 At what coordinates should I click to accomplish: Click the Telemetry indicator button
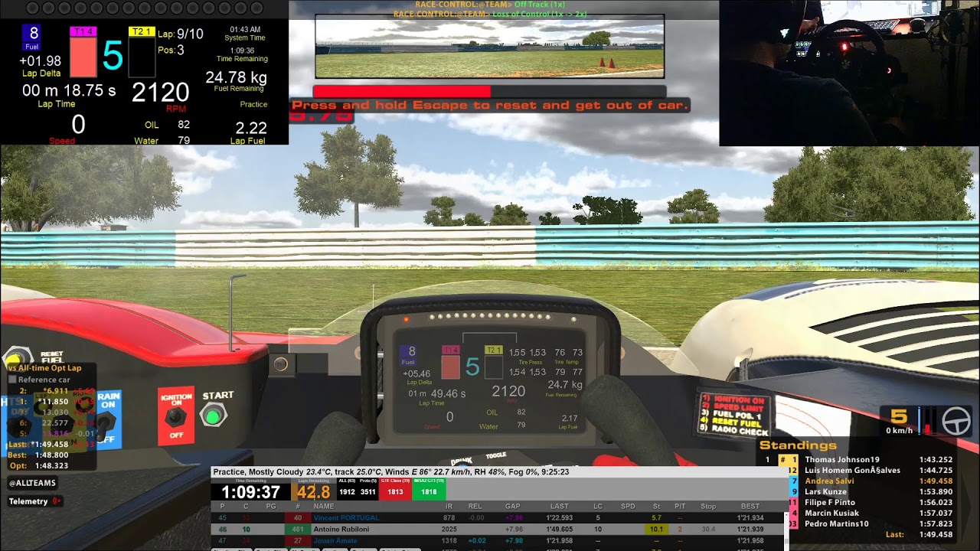pyautogui.click(x=34, y=501)
